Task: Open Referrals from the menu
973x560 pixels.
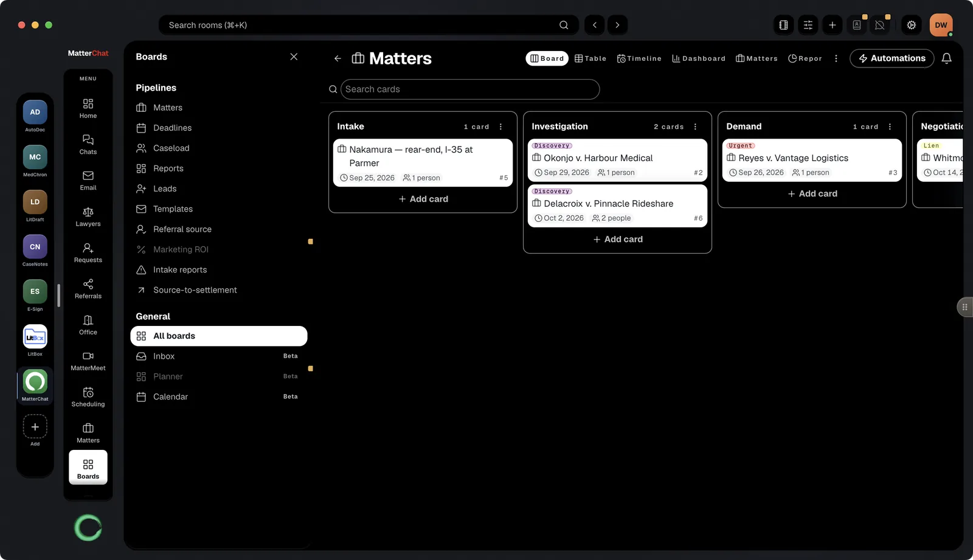Action: tap(88, 289)
